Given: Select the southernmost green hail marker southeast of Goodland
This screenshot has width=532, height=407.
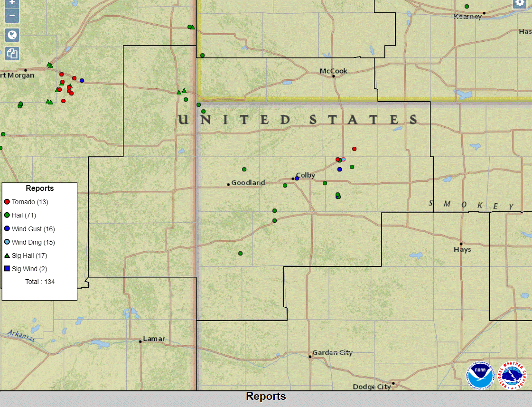Looking at the screenshot, I should pos(240,254).
